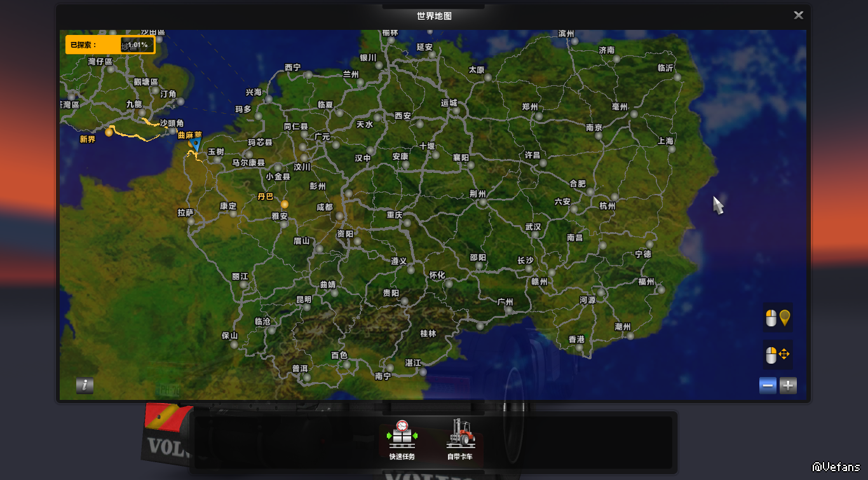Select the city label 同仁县
868x480 pixels.
point(295,127)
